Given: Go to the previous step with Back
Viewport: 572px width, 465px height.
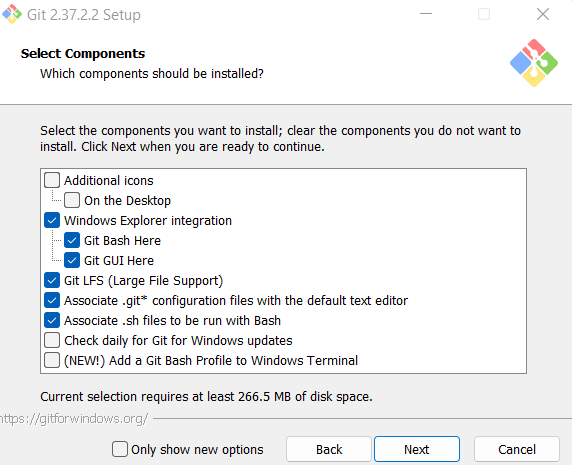Looking at the screenshot, I should point(329,449).
